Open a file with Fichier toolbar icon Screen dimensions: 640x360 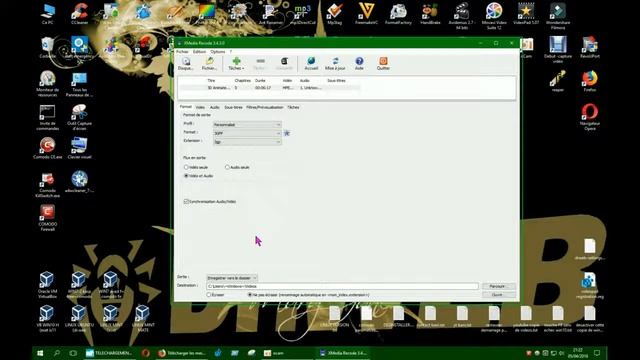click(209, 64)
